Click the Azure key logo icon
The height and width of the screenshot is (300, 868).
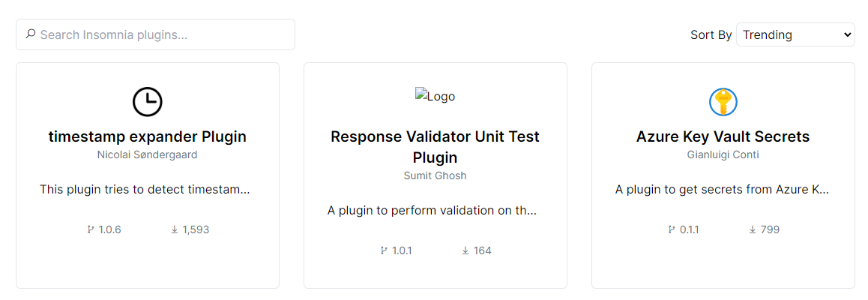click(x=723, y=101)
